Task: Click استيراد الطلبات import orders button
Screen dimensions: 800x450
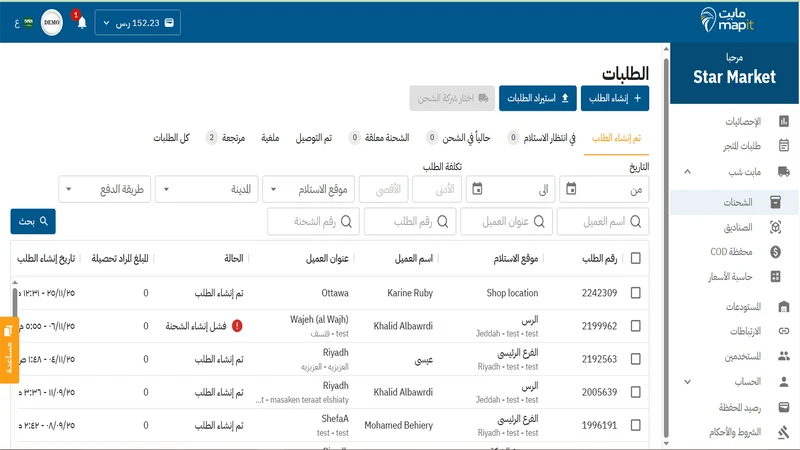Action: coord(538,98)
